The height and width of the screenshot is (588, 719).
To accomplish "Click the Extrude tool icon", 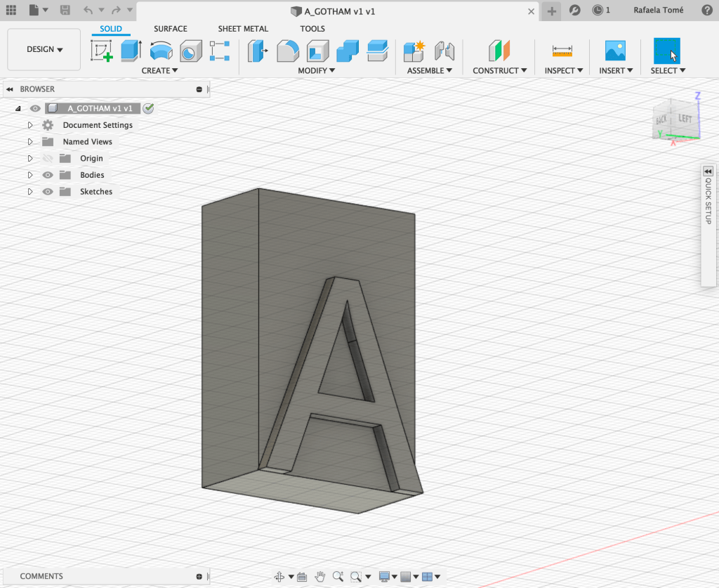I will 131,51.
